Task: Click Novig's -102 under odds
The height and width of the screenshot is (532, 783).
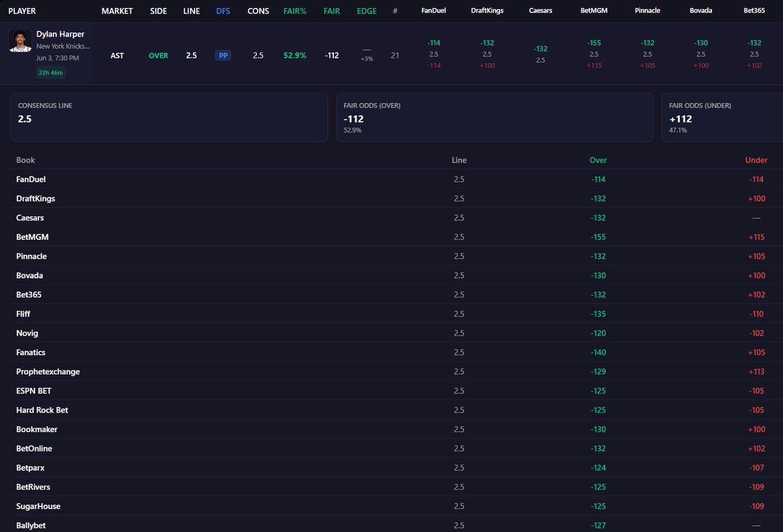Action: tap(756, 333)
